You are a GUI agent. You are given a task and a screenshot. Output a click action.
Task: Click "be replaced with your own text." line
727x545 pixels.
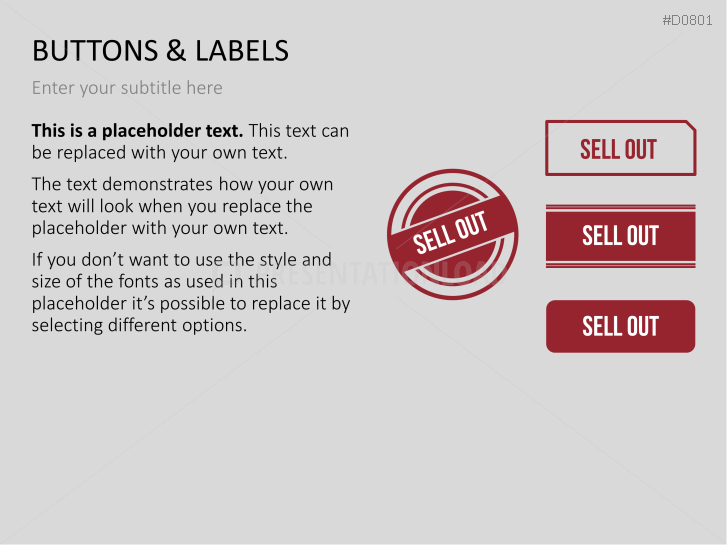point(159,153)
